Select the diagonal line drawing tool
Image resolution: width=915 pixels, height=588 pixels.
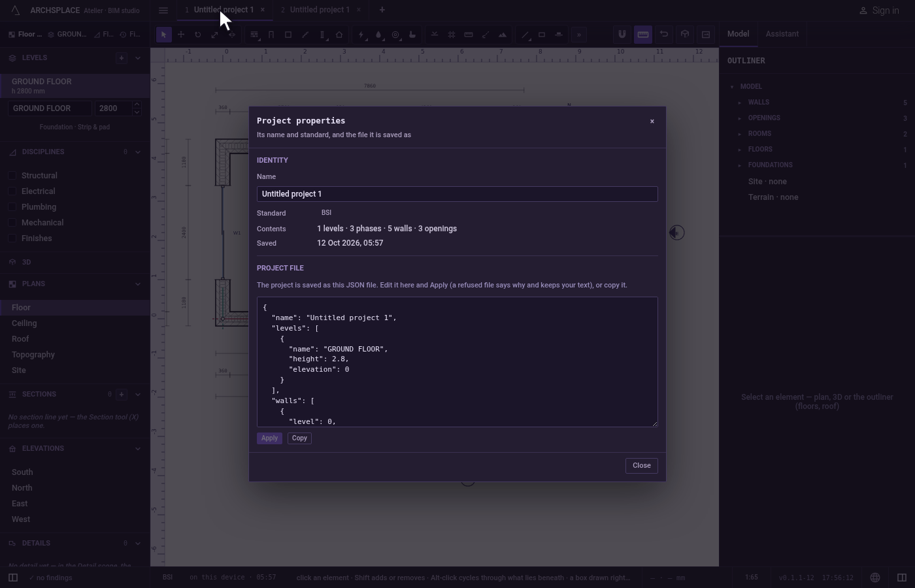click(525, 35)
